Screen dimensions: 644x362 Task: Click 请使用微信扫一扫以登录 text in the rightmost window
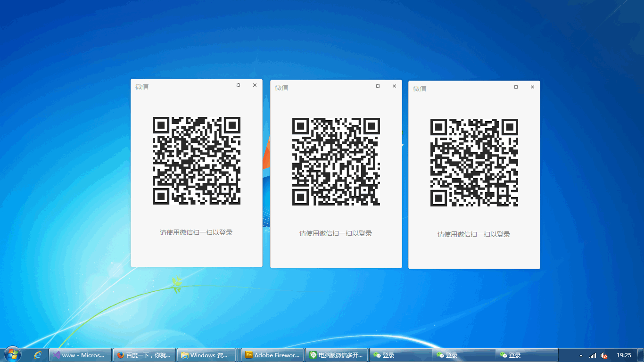[474, 234]
